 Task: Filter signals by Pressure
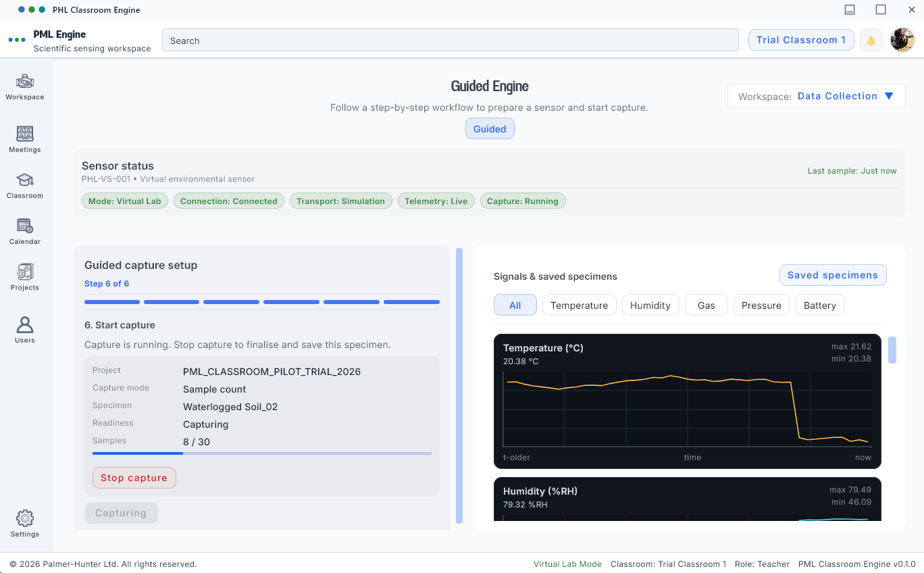coord(762,305)
